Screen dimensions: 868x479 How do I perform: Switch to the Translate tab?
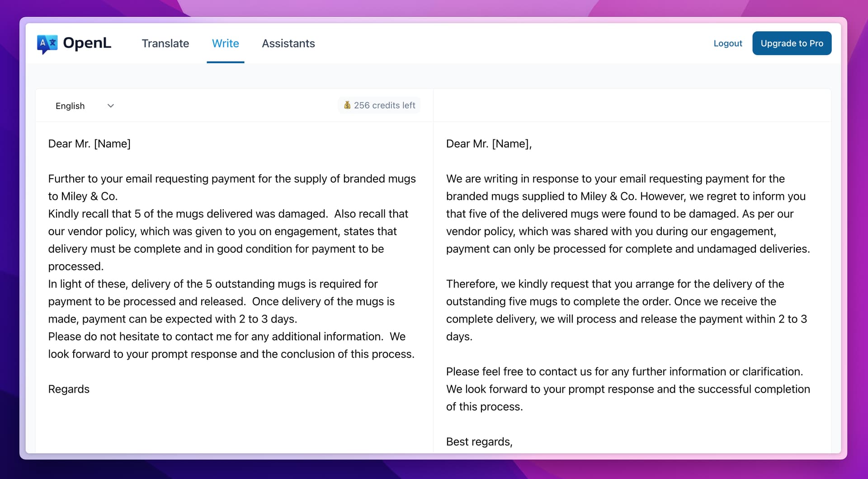[x=165, y=43]
